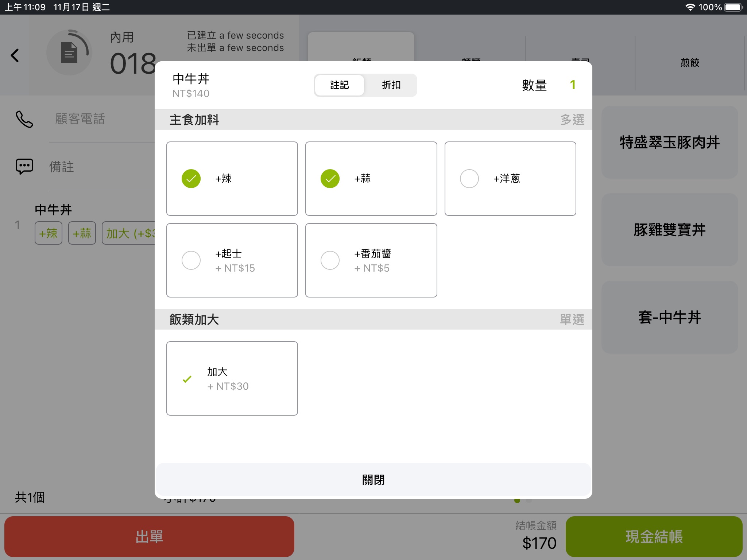Click the +辣 tag in order list

click(49, 233)
